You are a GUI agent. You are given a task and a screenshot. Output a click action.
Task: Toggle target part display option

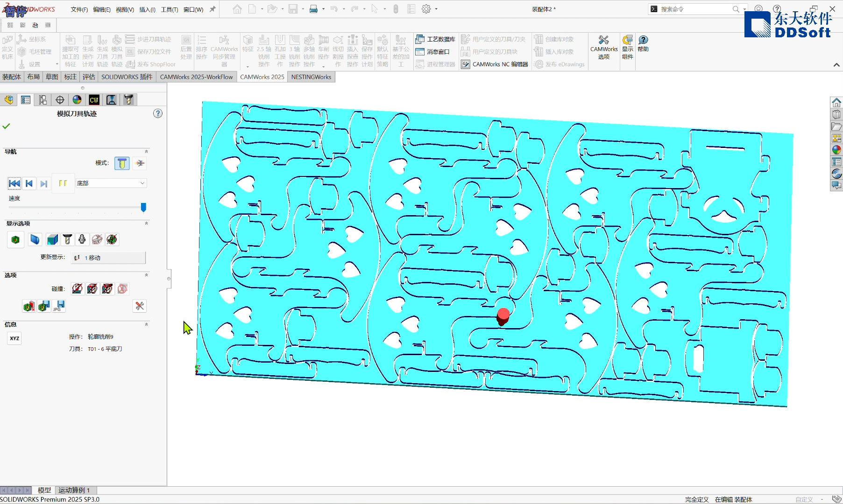tap(35, 240)
